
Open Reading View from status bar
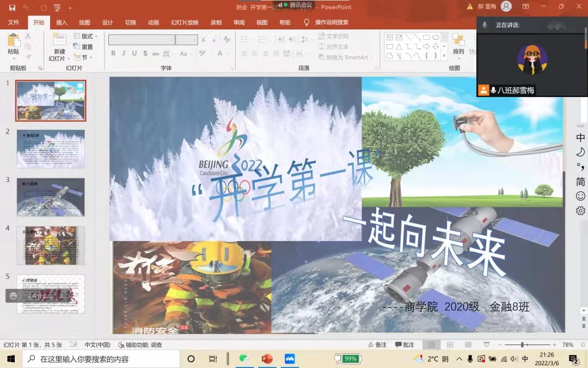pyautogui.click(x=468, y=345)
